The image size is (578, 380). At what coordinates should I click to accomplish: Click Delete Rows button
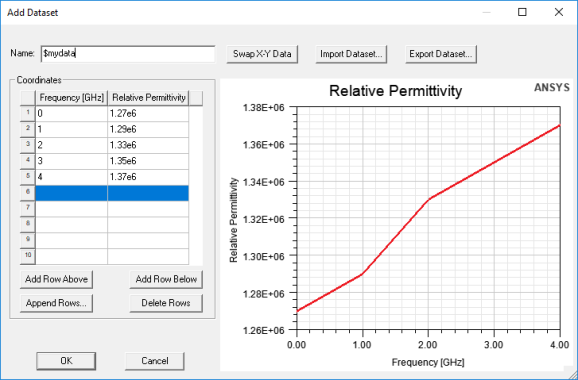(x=166, y=303)
